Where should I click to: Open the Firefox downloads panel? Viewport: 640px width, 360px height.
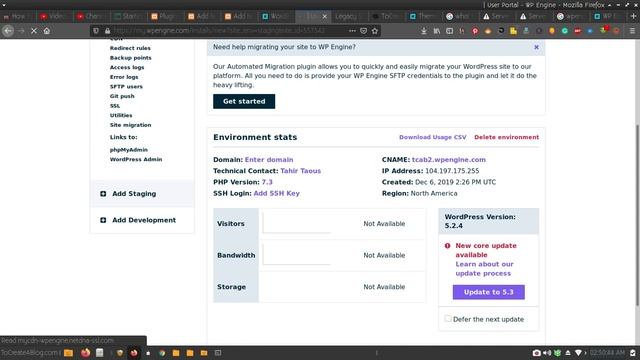click(x=424, y=31)
